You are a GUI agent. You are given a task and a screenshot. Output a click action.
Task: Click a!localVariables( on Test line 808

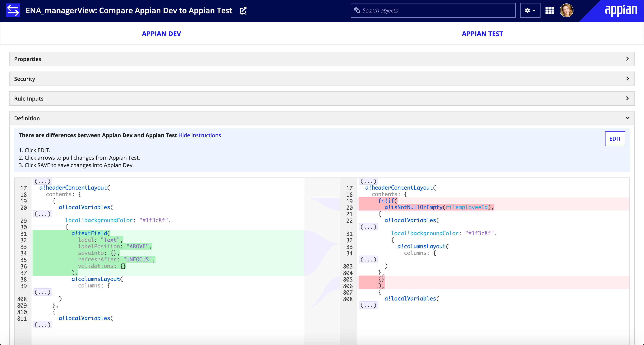(x=412, y=299)
